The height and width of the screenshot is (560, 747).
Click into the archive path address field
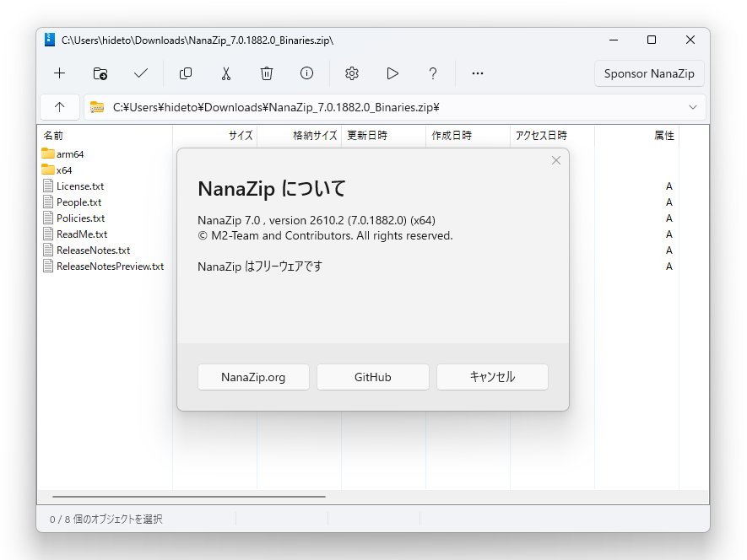pyautogui.click(x=394, y=107)
